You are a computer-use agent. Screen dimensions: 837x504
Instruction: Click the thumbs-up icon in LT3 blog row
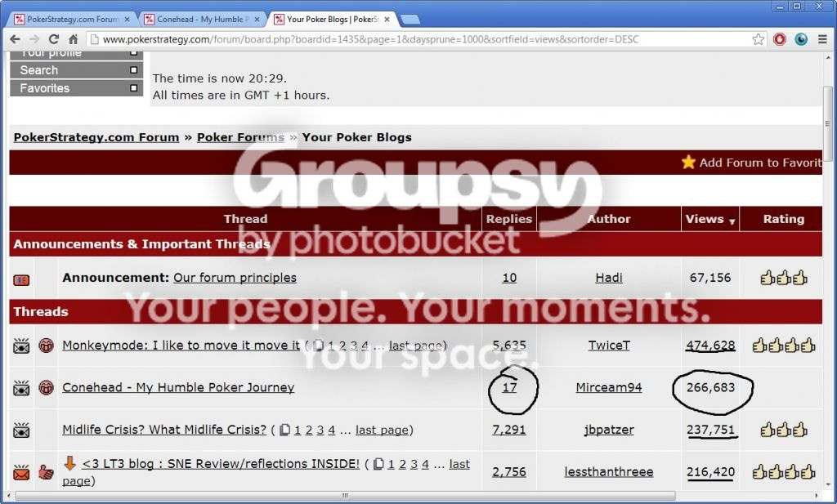(46, 472)
